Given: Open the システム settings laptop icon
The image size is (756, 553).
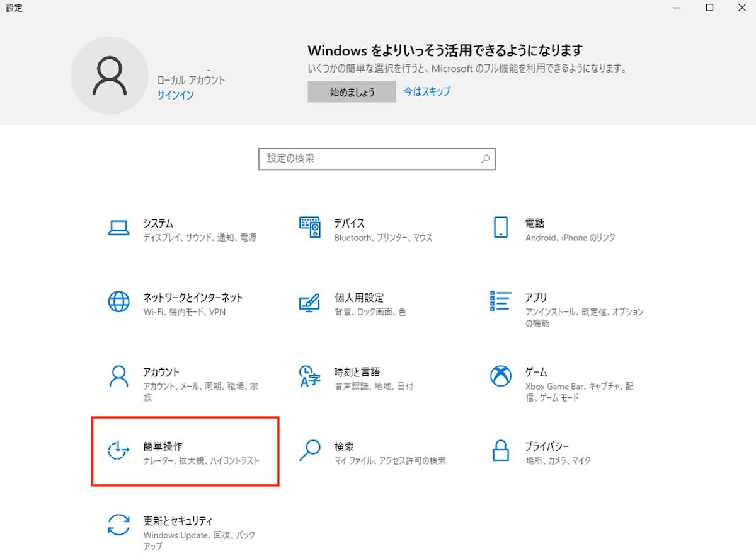Looking at the screenshot, I should click(118, 228).
